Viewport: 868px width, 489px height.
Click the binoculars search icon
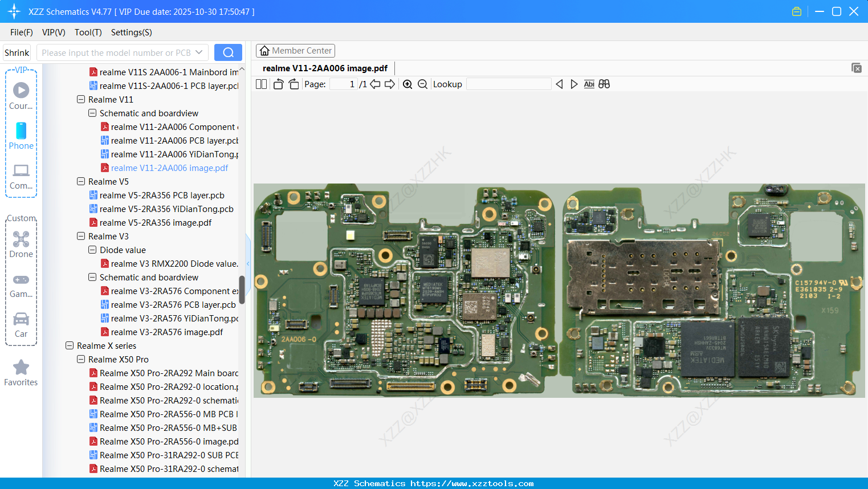pos(604,84)
